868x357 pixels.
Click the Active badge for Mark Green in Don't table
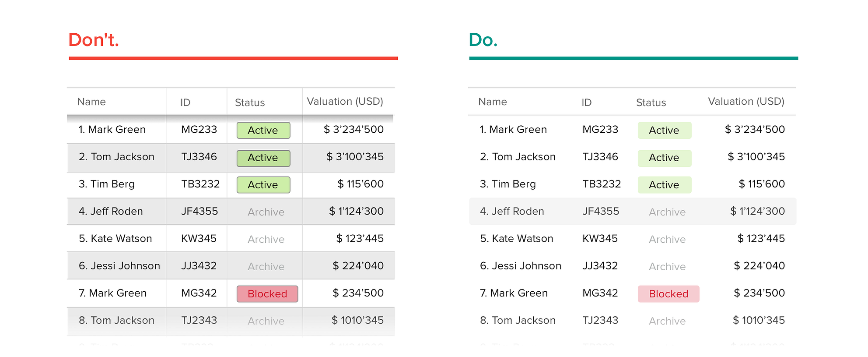263,130
